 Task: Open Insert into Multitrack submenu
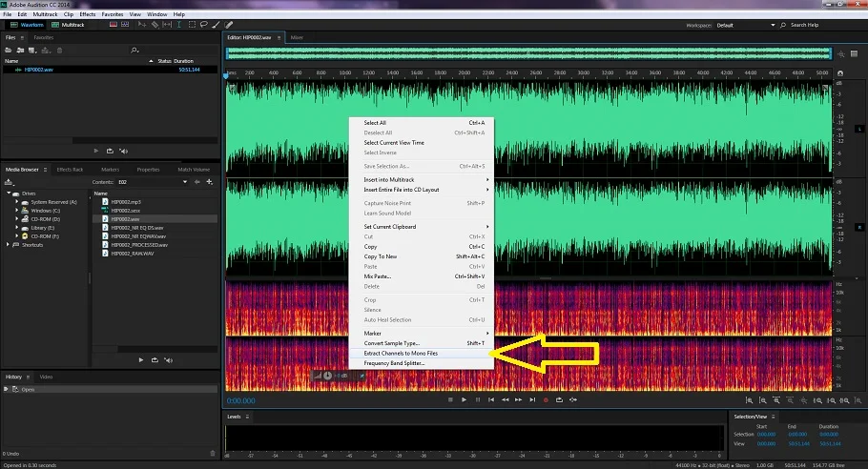[422, 180]
